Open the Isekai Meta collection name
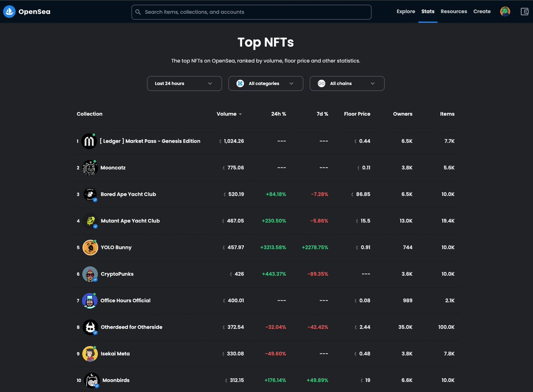Image resolution: width=533 pixels, height=392 pixels. click(x=115, y=354)
